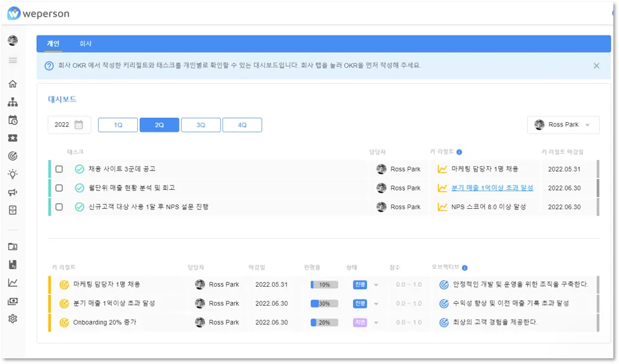Open the building document sidebar icon
This screenshot has width=619, height=364.
[x=13, y=265]
